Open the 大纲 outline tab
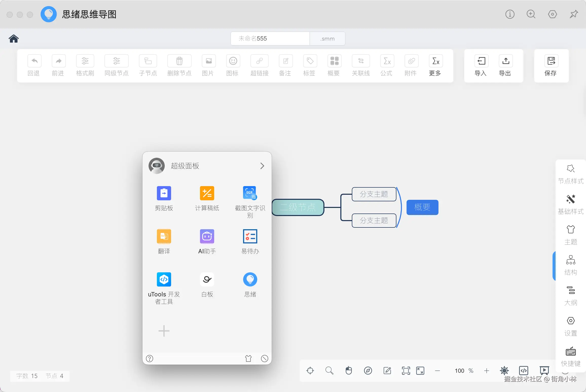 click(x=570, y=296)
